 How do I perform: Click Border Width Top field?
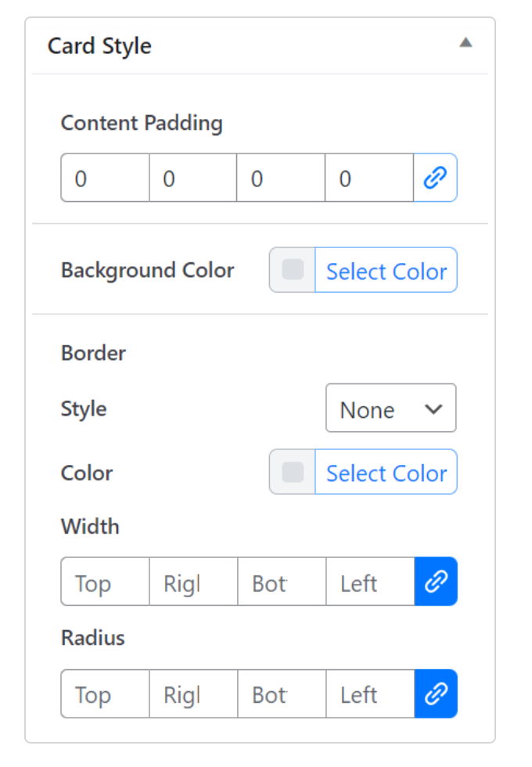pyautogui.click(x=105, y=582)
